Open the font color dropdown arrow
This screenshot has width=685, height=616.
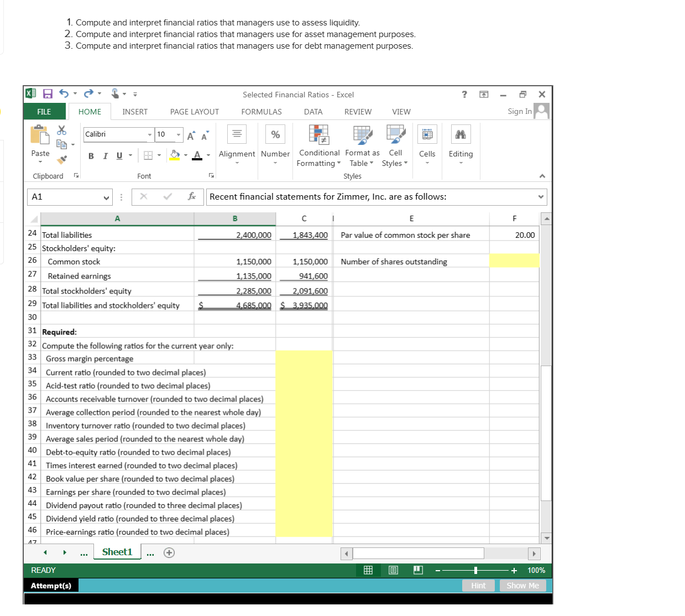(208, 155)
